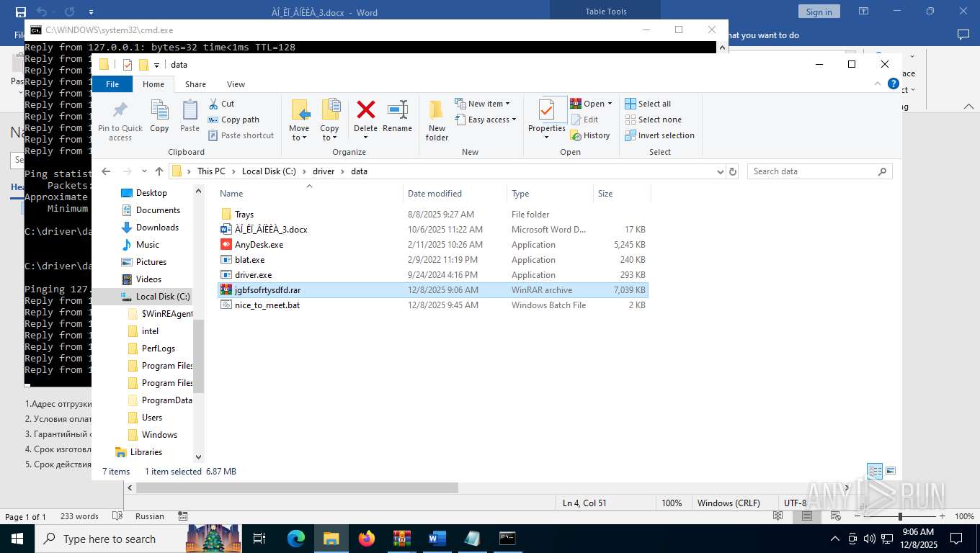The height and width of the screenshot is (553, 980).
Task: Expand the New item menu
Action: tap(483, 104)
